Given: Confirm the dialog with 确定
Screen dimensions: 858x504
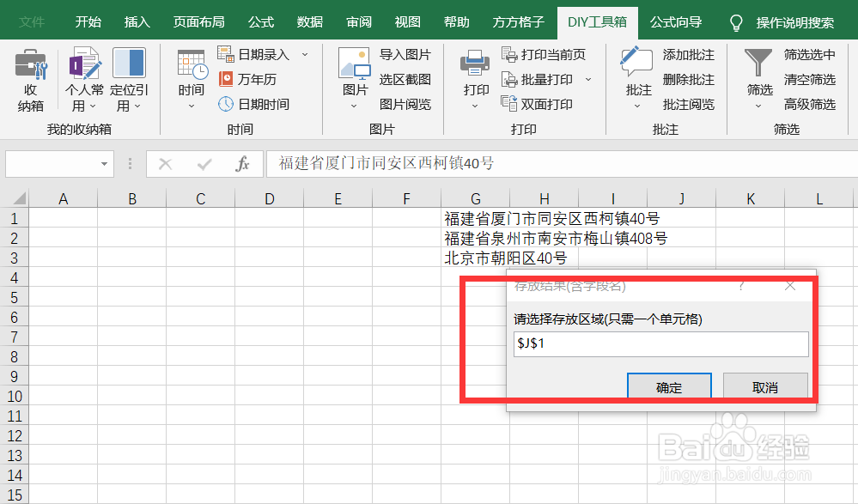Looking at the screenshot, I should click(669, 386).
